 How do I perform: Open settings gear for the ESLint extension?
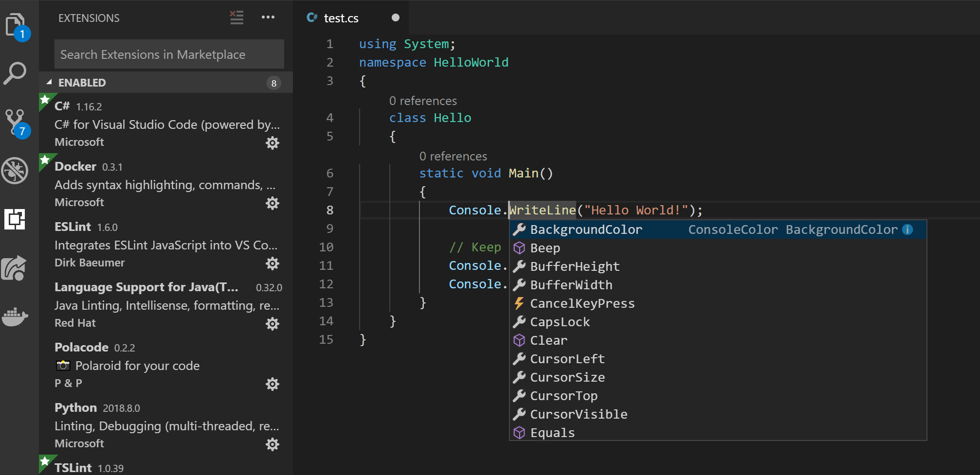point(272,264)
